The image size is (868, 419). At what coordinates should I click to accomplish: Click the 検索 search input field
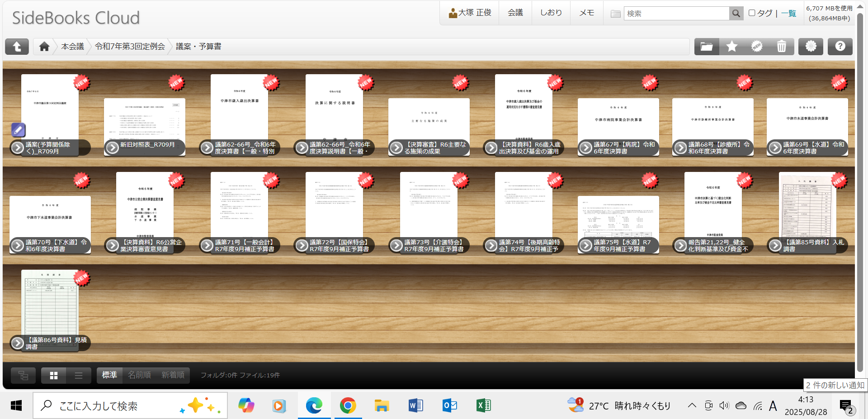[x=676, y=14]
